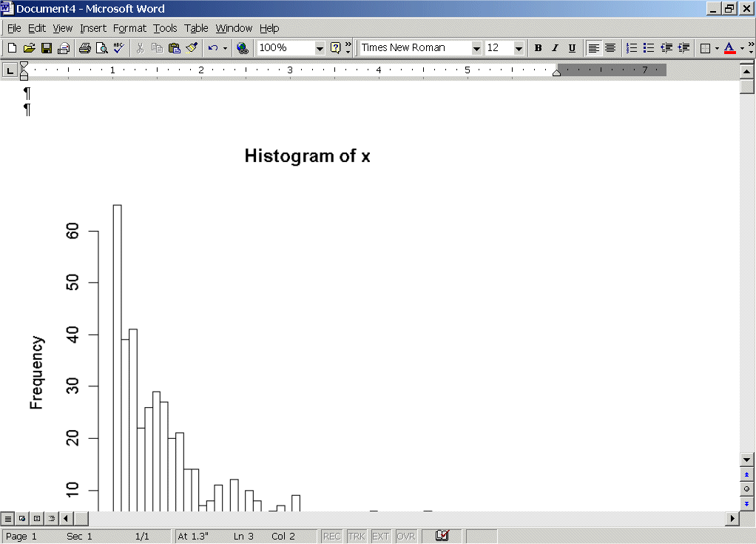Save the document with the floppy icon
Viewport: 756px width, 544px height.
pyautogui.click(x=46, y=48)
